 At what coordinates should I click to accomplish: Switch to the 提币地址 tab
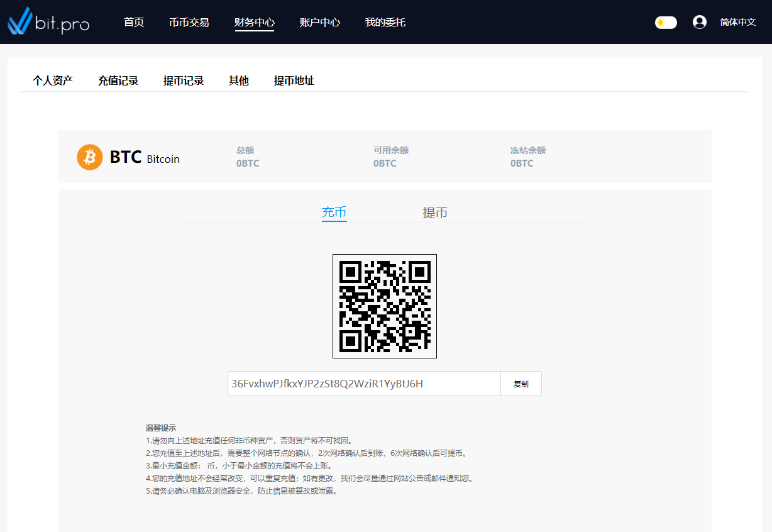click(294, 80)
